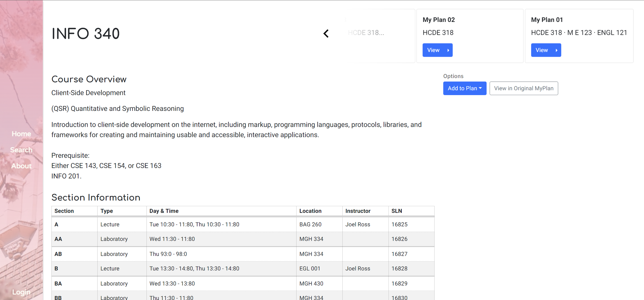Image resolution: width=644 pixels, height=300 pixels.
Task: Click the INFO 340 course heading
Action: click(x=86, y=34)
